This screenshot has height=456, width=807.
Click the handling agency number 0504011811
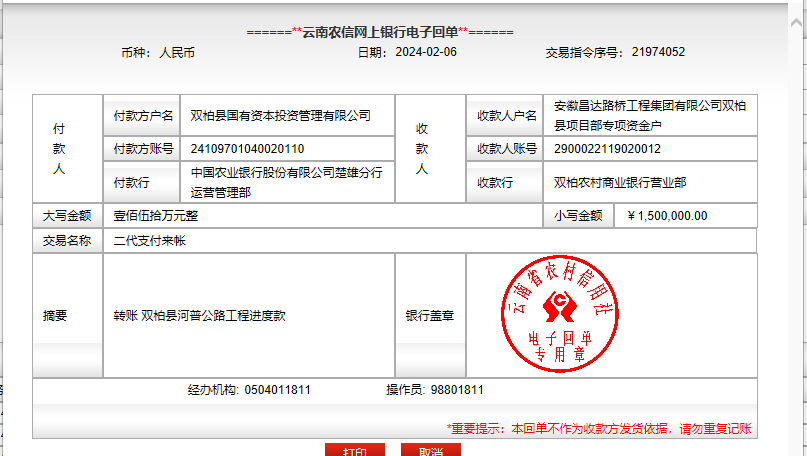coord(277,390)
